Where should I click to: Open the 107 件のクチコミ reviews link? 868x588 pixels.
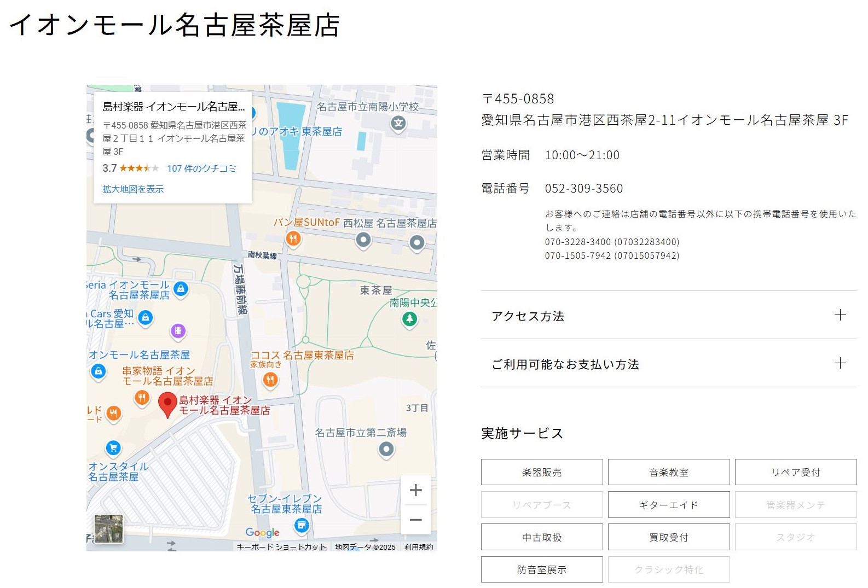tap(202, 168)
